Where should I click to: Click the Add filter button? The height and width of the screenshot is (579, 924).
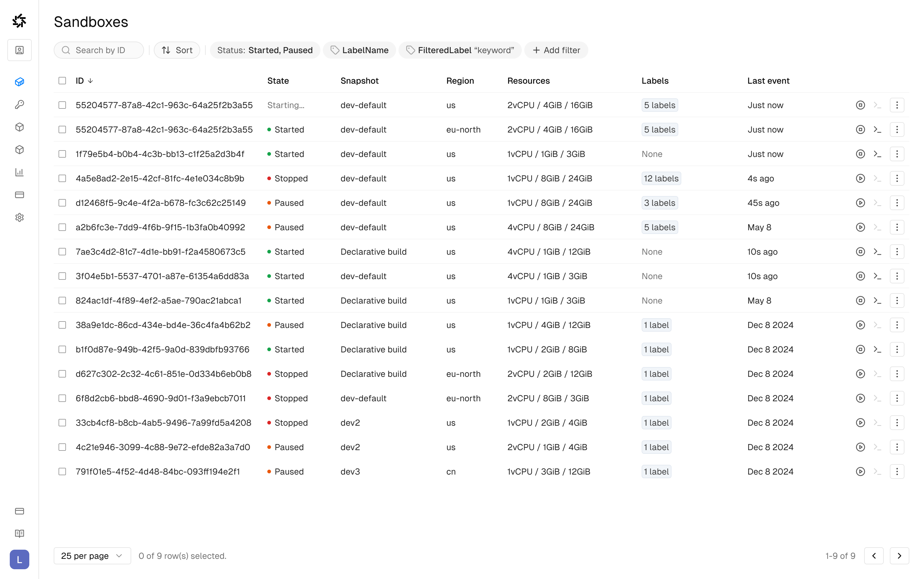point(556,50)
